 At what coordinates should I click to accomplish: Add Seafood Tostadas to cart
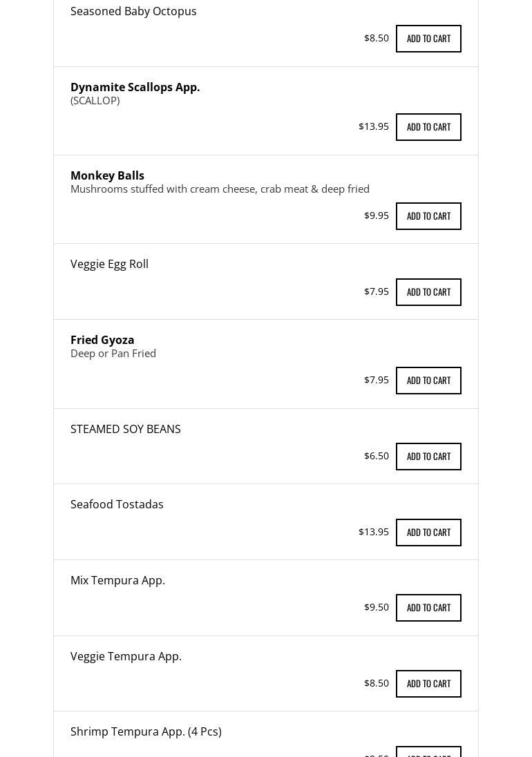point(428,533)
